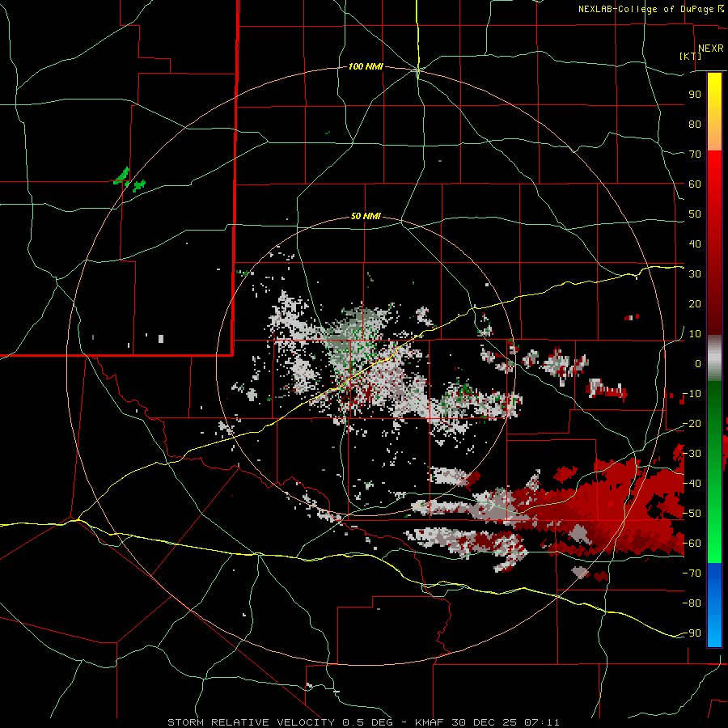Screen dimensions: 728x728
Task: Click the -70 scale label
Action: (x=692, y=574)
